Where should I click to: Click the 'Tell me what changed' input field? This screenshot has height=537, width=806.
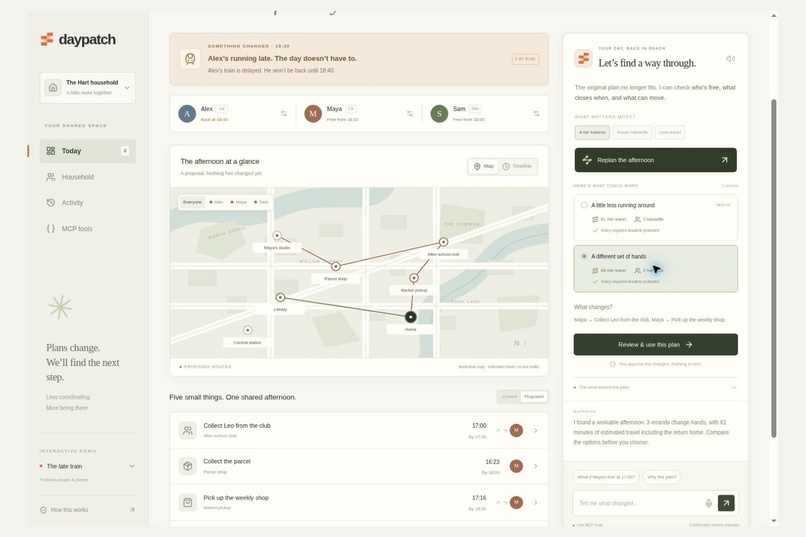point(637,503)
